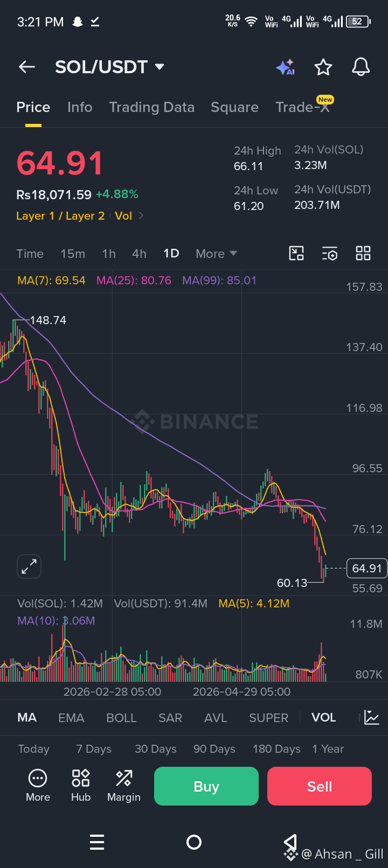Tap the green Buy button
The width and height of the screenshot is (388, 868).
click(x=206, y=786)
